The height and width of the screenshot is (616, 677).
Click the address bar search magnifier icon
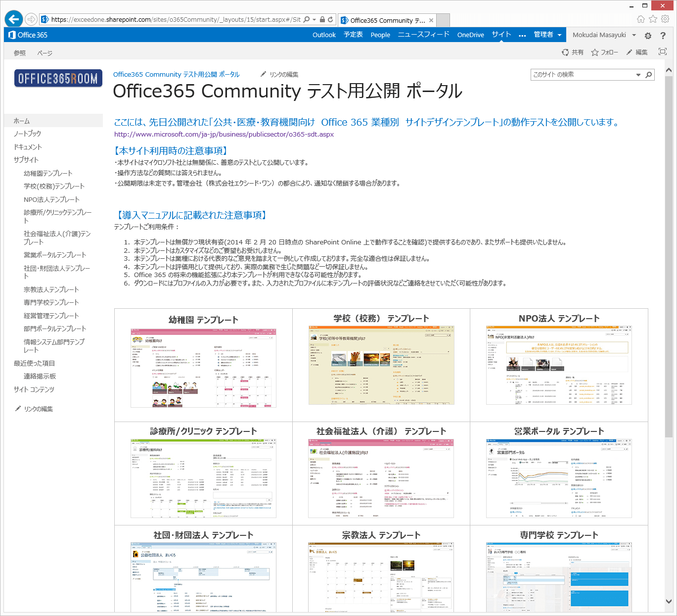click(307, 20)
